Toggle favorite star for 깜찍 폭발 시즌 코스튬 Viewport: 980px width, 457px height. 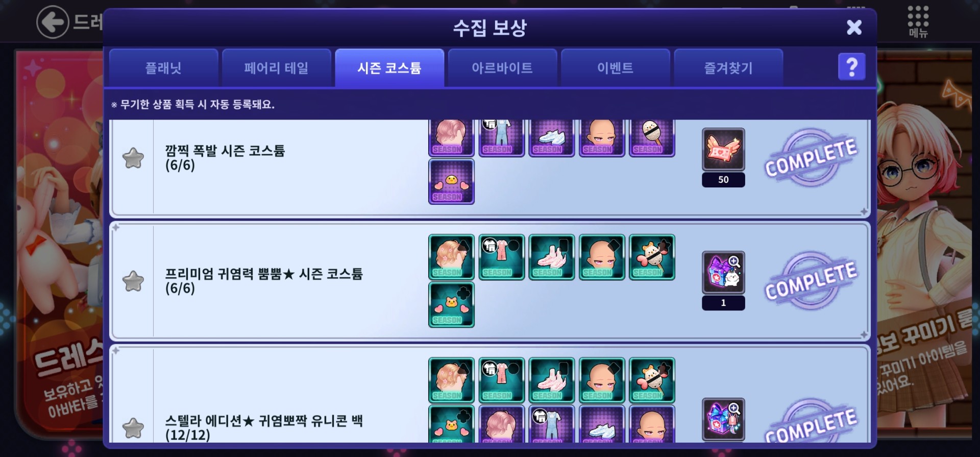[x=133, y=158]
